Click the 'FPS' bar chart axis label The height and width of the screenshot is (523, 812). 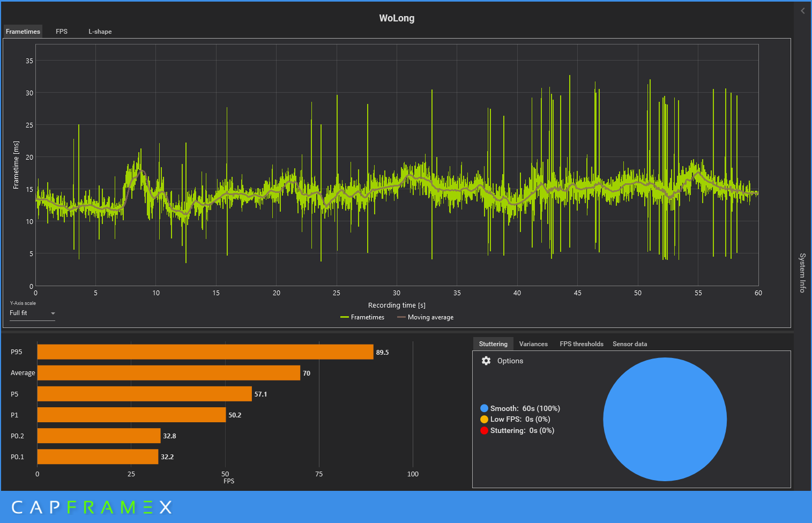(x=229, y=481)
